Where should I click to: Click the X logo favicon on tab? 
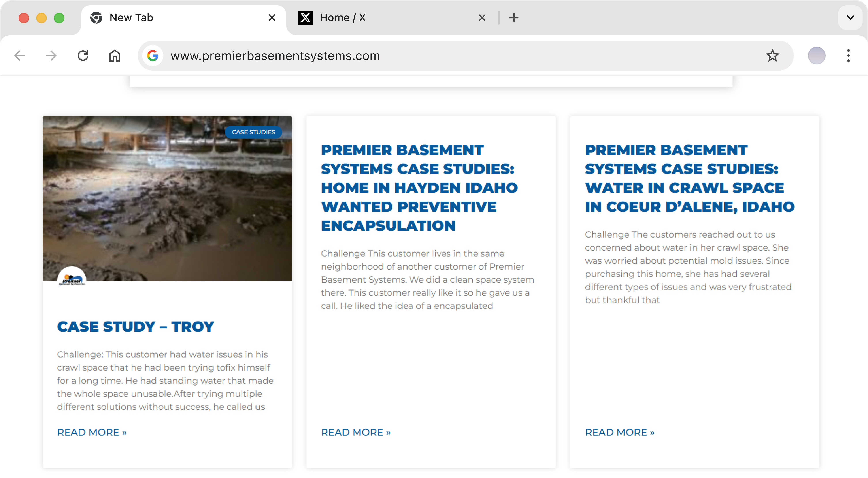305,17
